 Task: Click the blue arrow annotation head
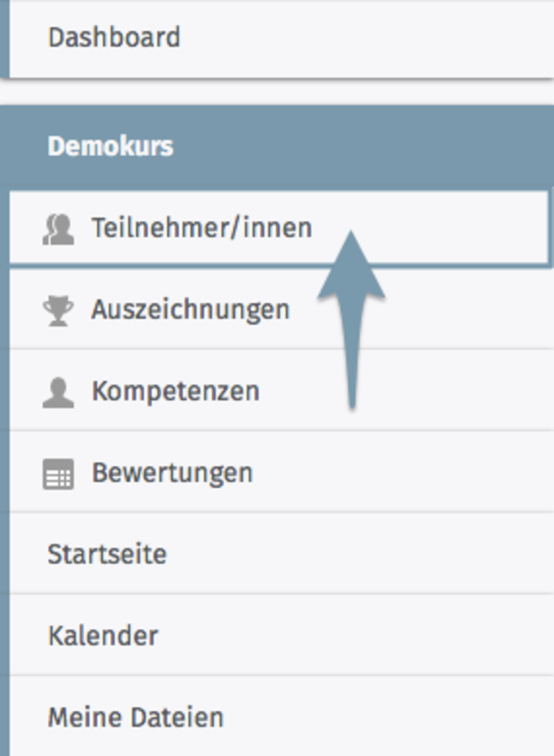(x=351, y=268)
